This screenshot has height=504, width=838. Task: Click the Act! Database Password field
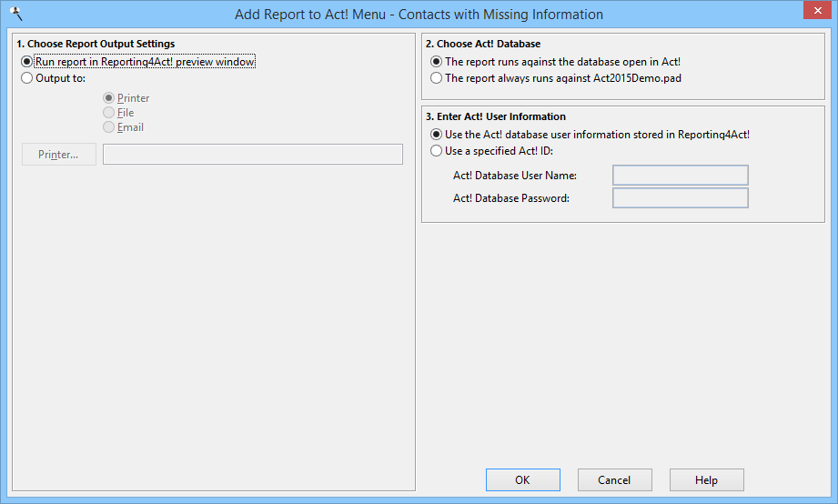[x=681, y=197]
